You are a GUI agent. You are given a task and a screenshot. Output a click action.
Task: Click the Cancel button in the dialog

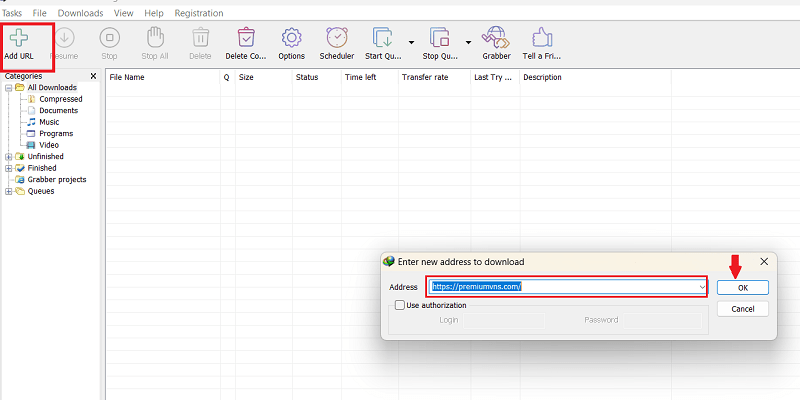pos(743,309)
